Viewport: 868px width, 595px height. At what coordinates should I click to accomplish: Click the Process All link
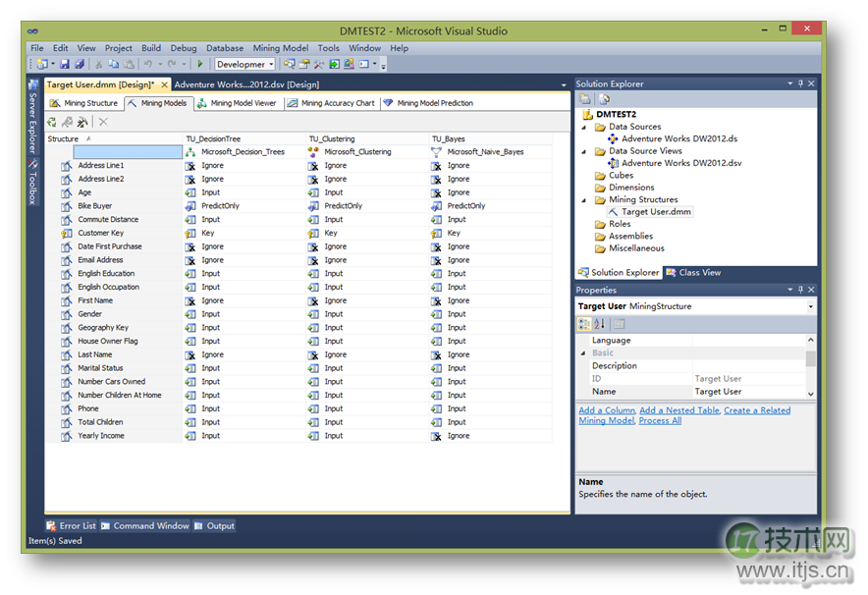660,421
